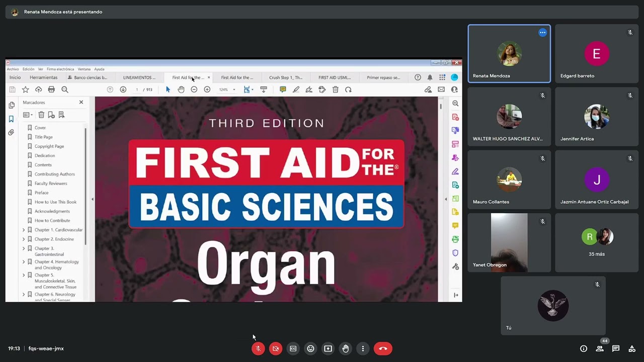
Task: Click the cloud upload icon in Acrobat
Action: tap(38, 89)
